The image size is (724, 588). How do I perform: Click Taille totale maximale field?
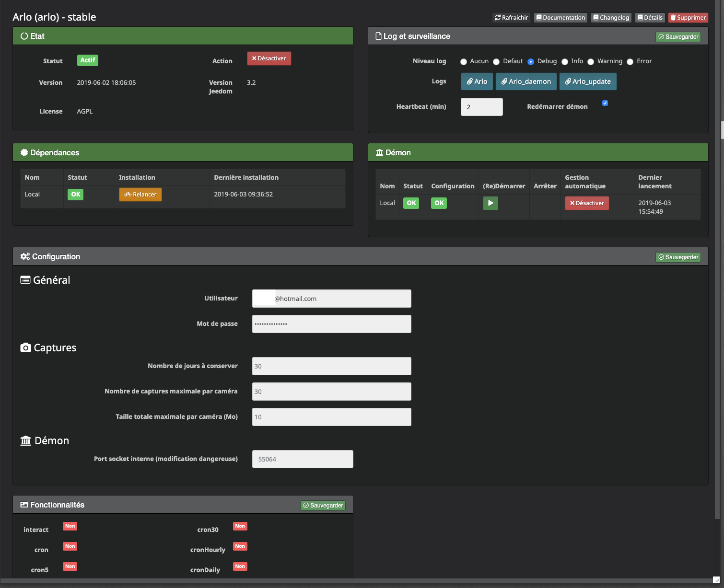332,417
